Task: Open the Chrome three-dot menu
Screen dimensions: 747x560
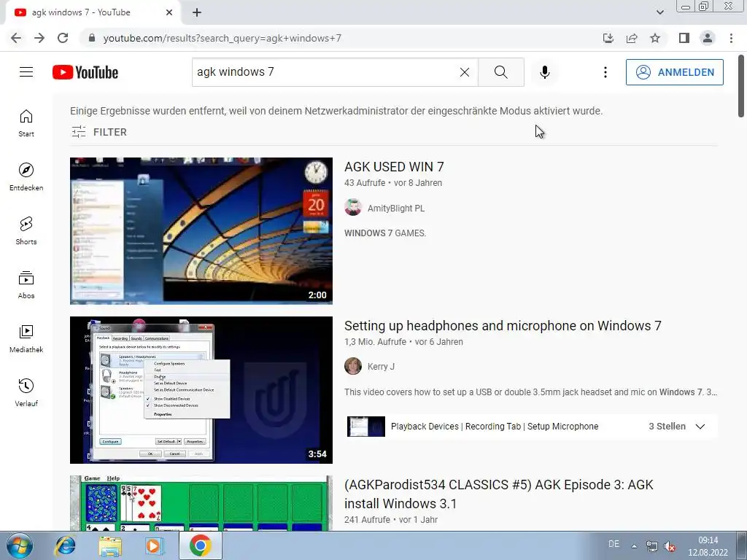Action: tap(731, 38)
